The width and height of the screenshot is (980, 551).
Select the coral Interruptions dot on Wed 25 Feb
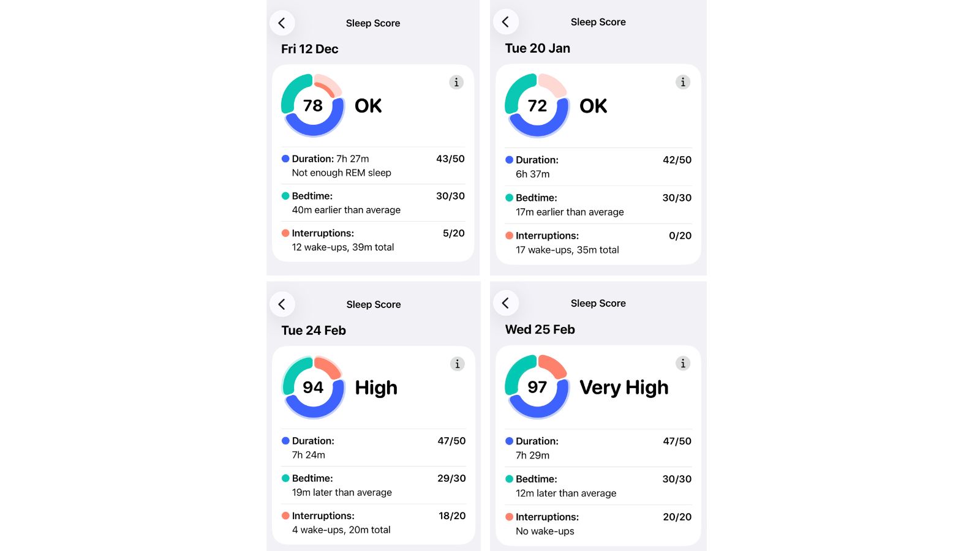click(x=508, y=517)
